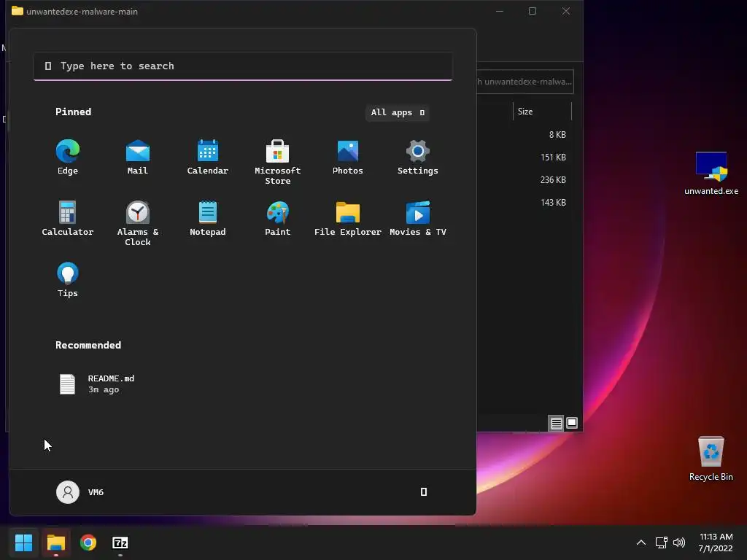
Task: Open the Calendar app
Action: pos(208,157)
